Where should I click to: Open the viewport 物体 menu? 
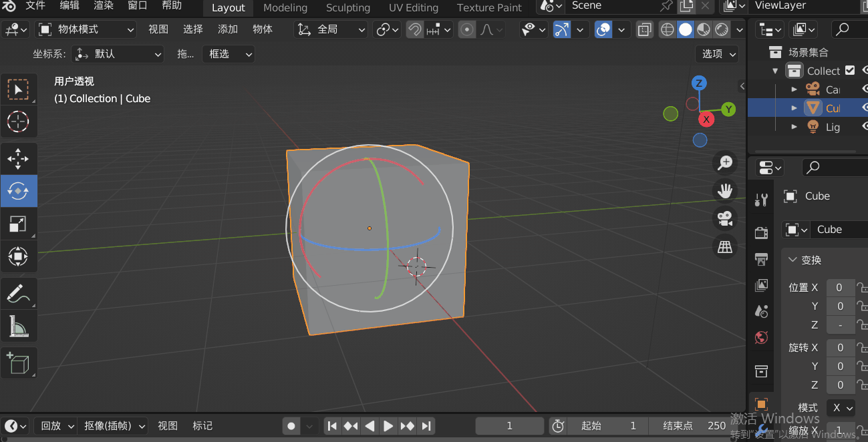pyautogui.click(x=263, y=29)
